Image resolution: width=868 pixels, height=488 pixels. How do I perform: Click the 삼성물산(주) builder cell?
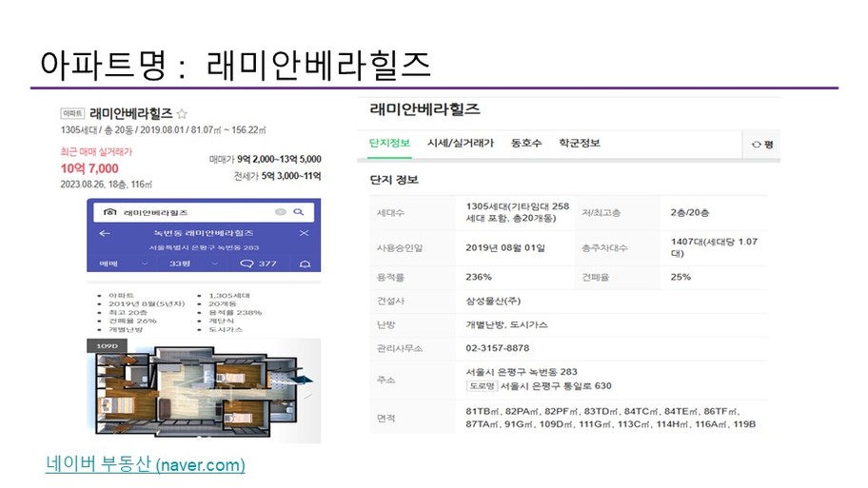tap(493, 301)
